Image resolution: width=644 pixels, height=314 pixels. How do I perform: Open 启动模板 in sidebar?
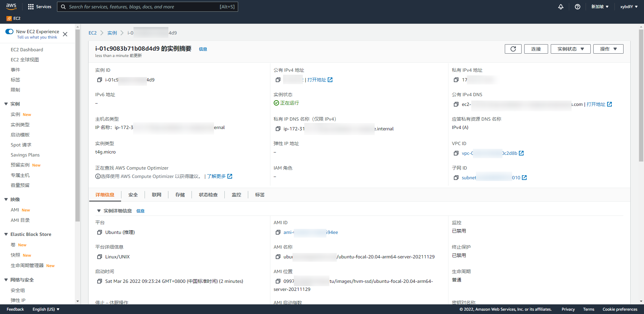pyautogui.click(x=20, y=135)
